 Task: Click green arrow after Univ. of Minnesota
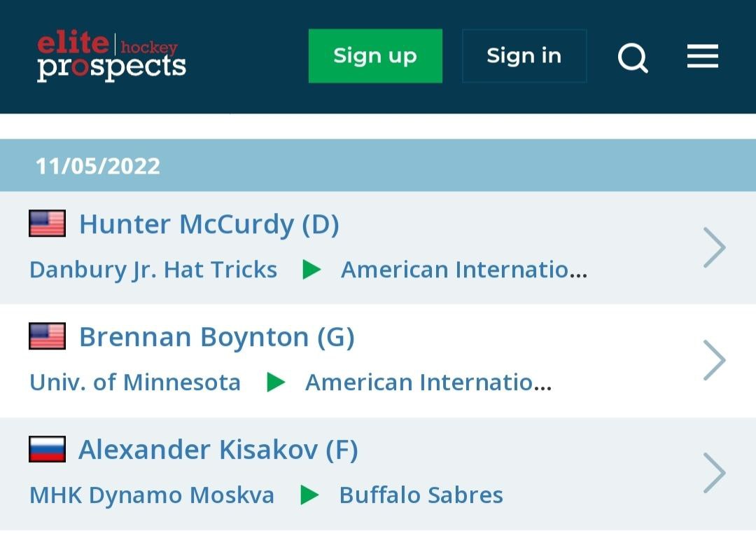coord(276,382)
